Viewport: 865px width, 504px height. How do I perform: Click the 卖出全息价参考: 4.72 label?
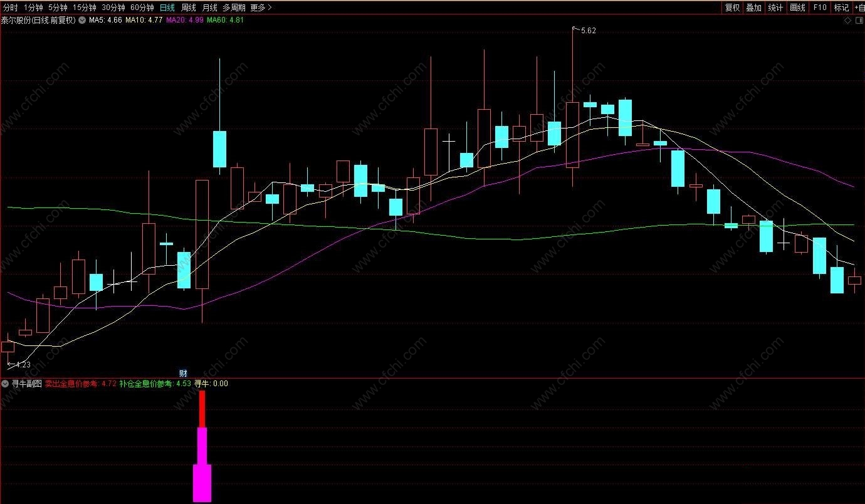80,384
